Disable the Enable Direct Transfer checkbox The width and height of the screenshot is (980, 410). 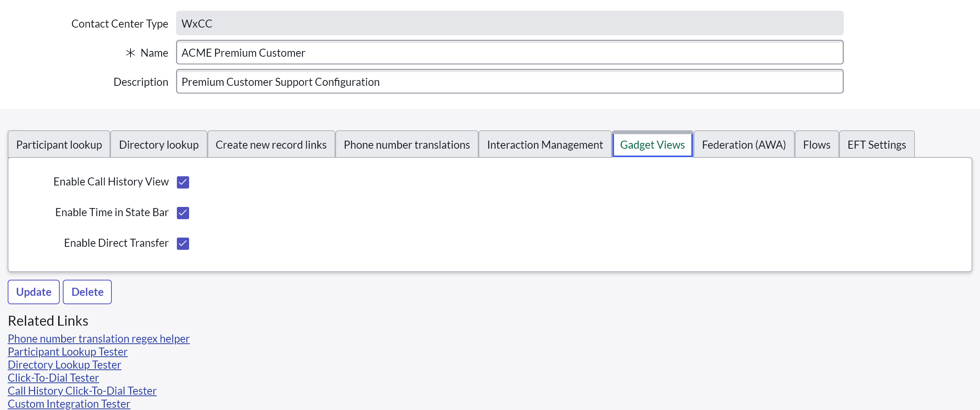pos(183,243)
